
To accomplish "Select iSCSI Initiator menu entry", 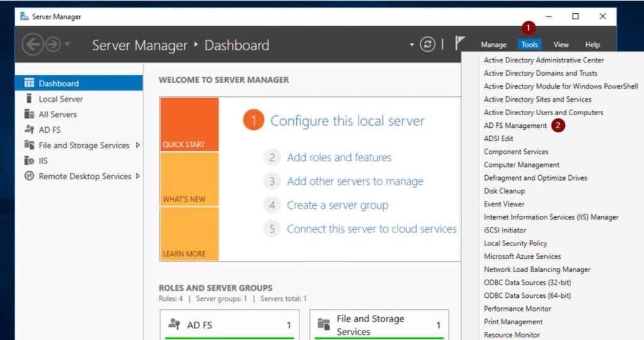I will 505,230.
